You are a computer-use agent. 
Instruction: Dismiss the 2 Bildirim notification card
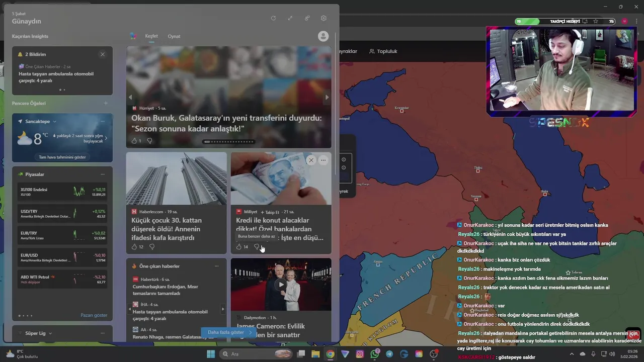[x=103, y=54]
